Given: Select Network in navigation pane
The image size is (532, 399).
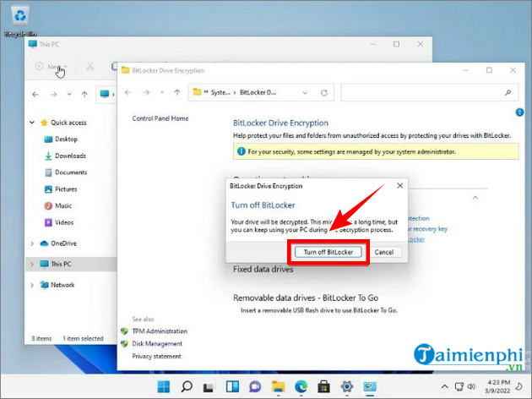Looking at the screenshot, I should pyautogui.click(x=62, y=285).
